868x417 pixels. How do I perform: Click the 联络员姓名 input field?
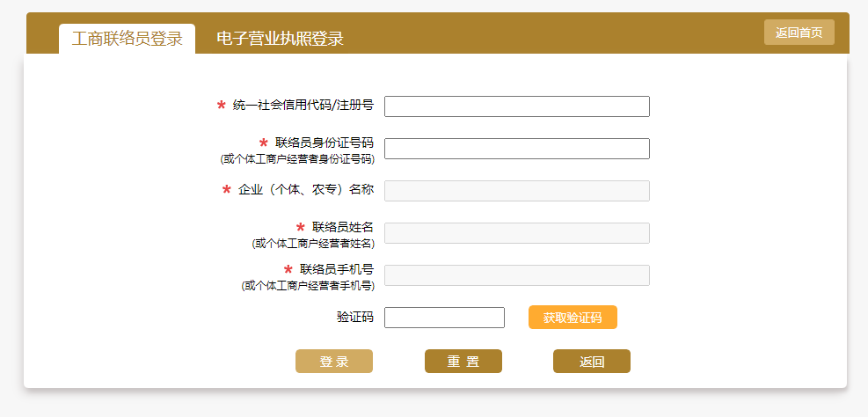pyautogui.click(x=516, y=233)
